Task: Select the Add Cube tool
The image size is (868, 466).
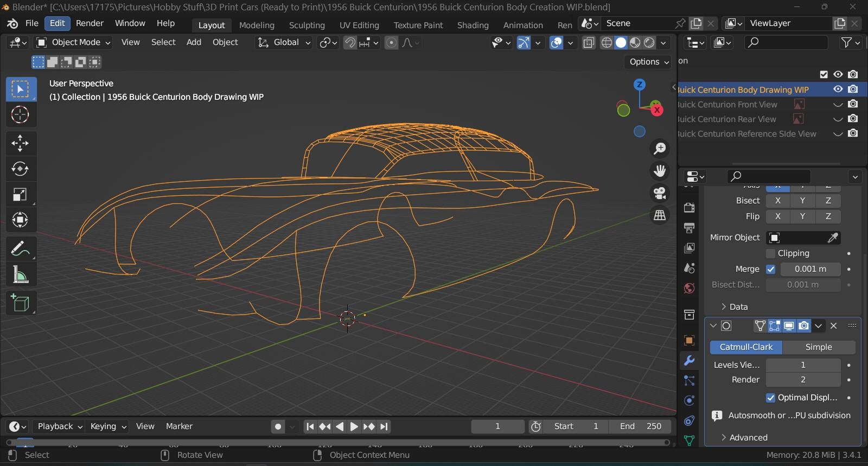Action: click(x=21, y=303)
